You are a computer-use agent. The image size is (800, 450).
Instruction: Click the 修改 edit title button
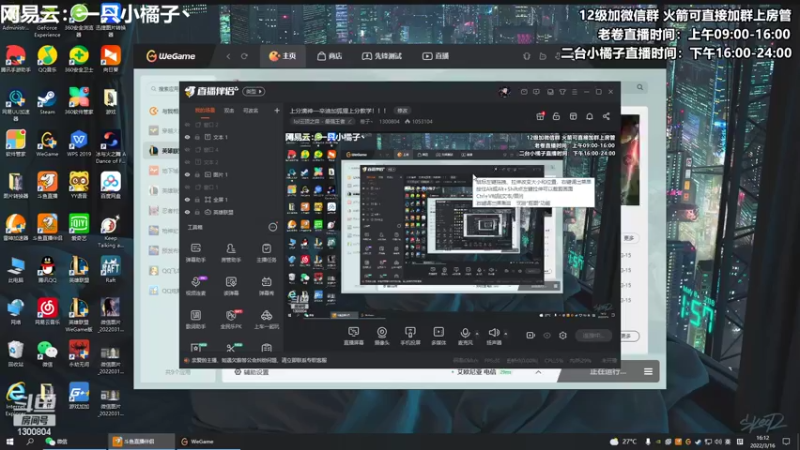point(403,110)
